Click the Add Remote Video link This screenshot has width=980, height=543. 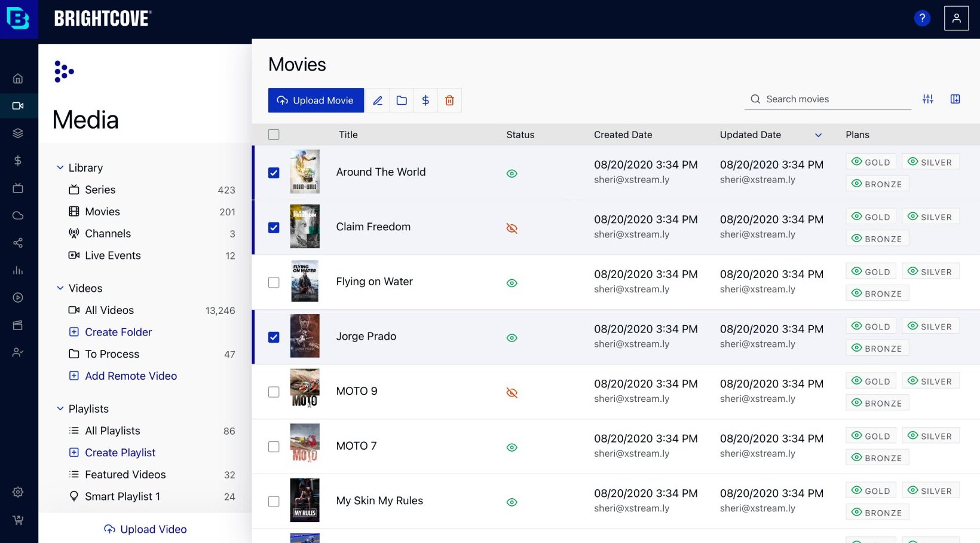(x=131, y=376)
